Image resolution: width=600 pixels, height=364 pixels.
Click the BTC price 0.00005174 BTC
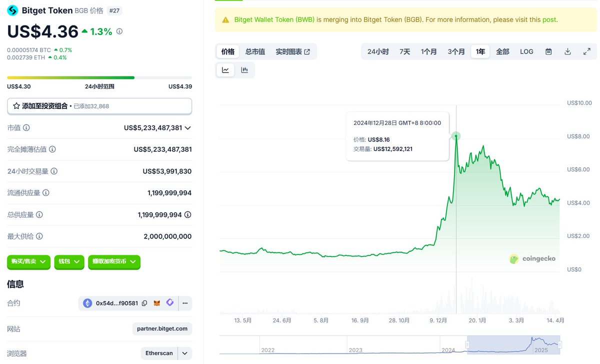(x=29, y=50)
